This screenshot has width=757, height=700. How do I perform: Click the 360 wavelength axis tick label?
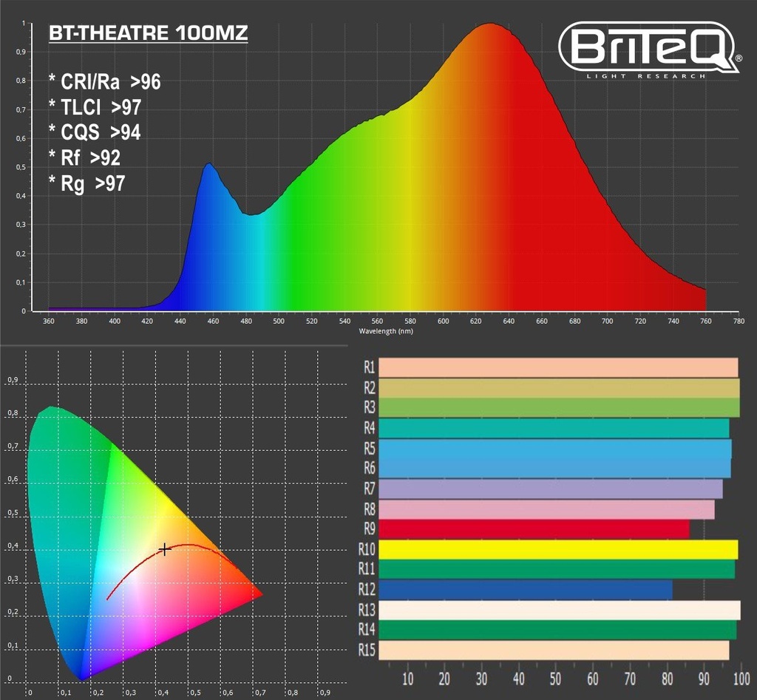pos(49,321)
